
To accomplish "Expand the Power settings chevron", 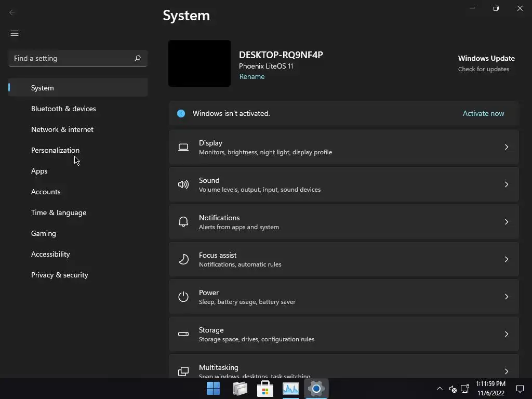I will click(506, 297).
